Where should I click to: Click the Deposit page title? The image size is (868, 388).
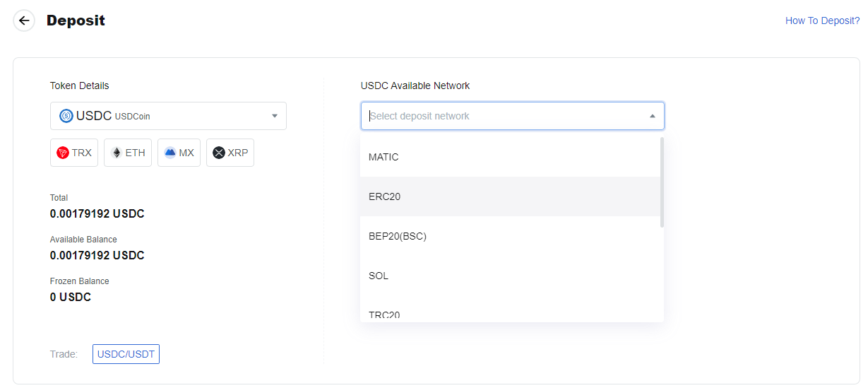tap(76, 20)
